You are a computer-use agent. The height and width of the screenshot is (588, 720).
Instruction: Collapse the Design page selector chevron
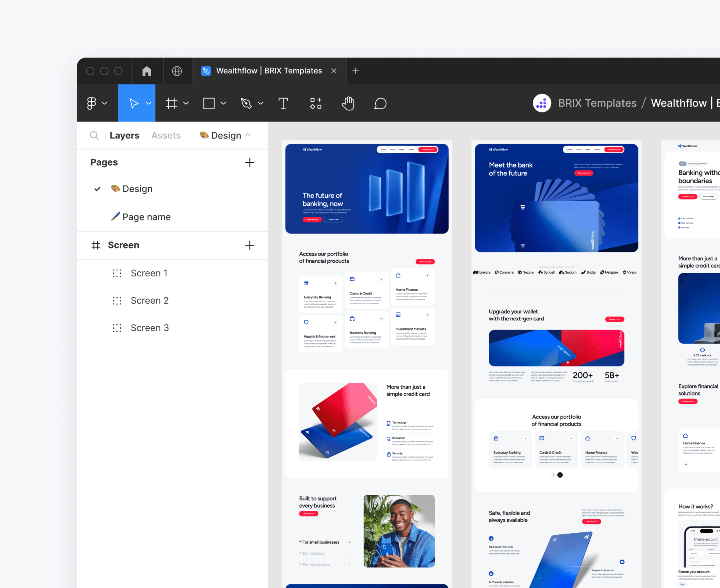(248, 135)
